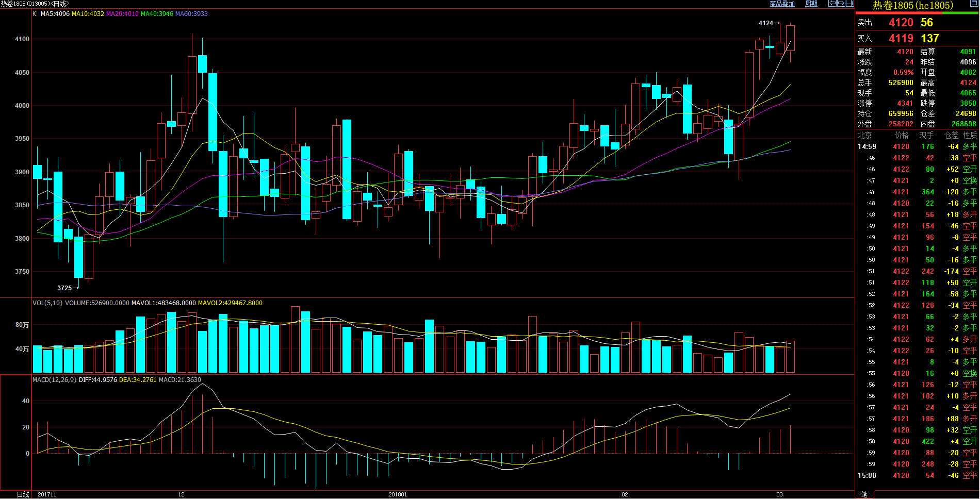This screenshot has height=499, width=980.
Task: Select the 15:00 trade record row
Action: 917,476
